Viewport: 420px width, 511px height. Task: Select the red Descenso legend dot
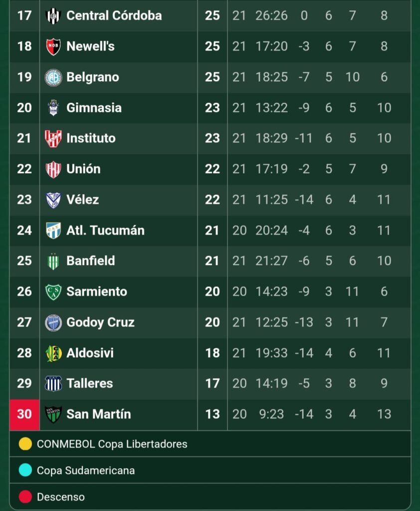click(25, 497)
